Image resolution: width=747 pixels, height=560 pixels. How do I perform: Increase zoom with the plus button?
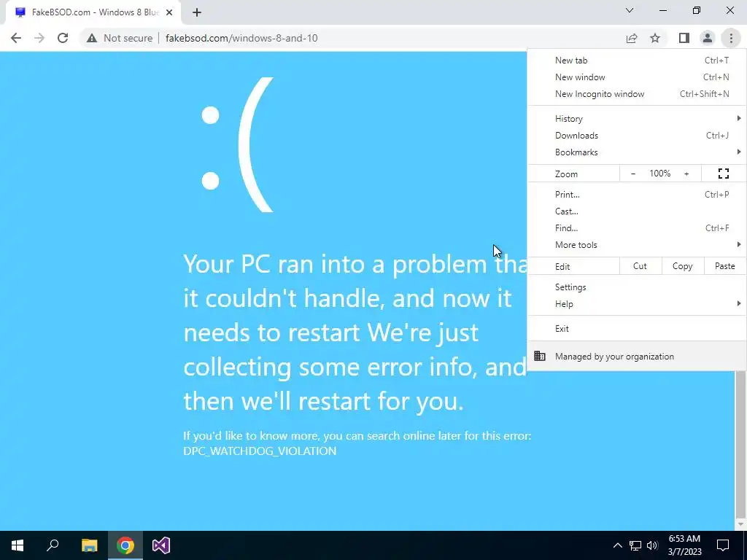click(x=686, y=174)
